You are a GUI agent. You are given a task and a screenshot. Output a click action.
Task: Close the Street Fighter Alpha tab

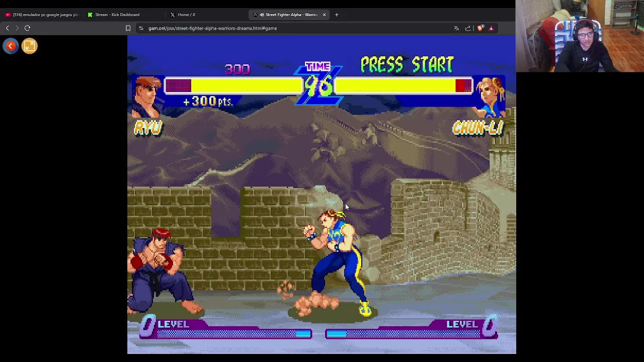324,15
